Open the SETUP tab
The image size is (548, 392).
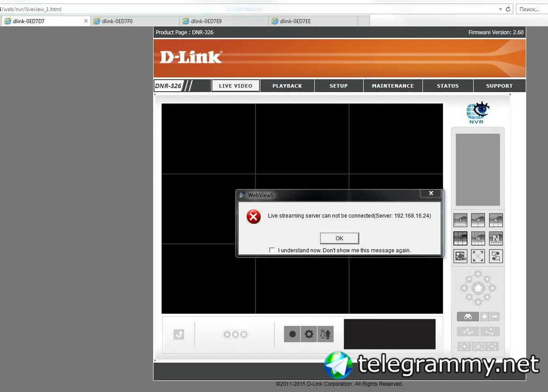click(x=339, y=86)
